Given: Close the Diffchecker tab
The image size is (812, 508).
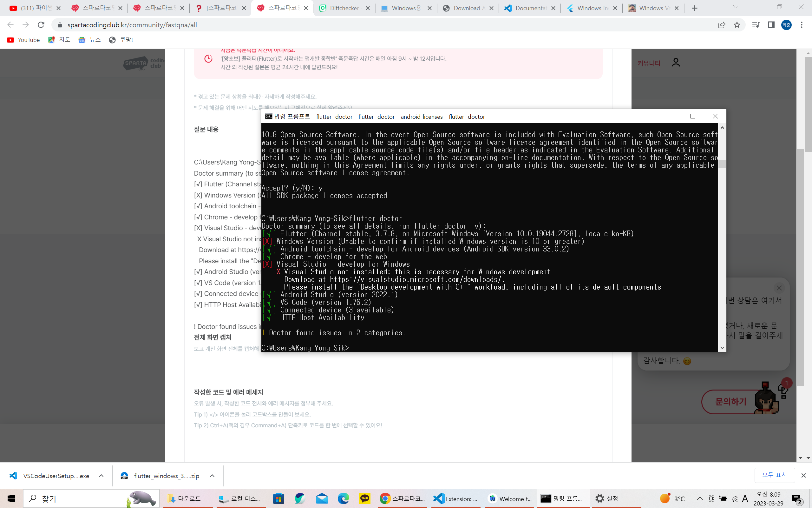Looking at the screenshot, I should (x=368, y=8).
